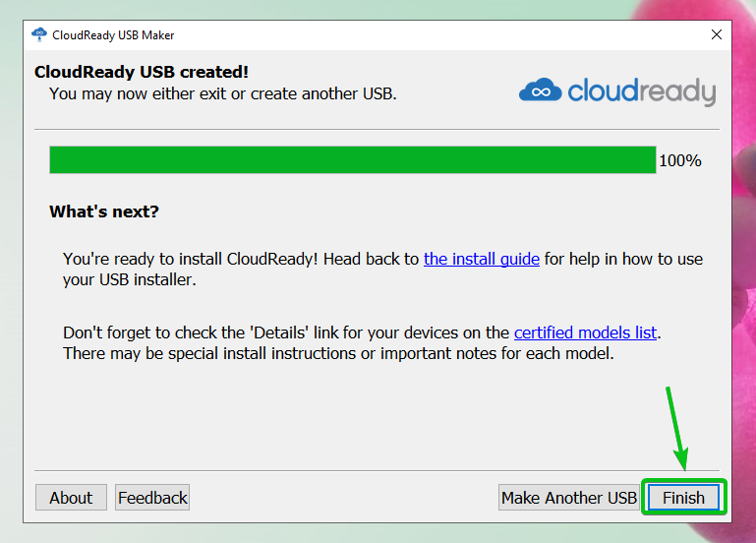The image size is (756, 543).
Task: Click the green arrow pointing at Finish
Action: (677, 427)
